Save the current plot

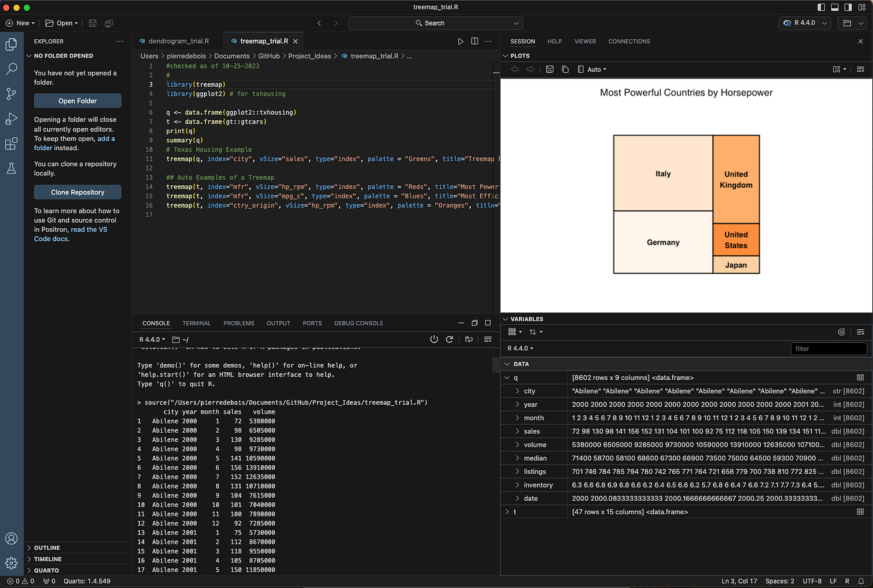(x=549, y=69)
